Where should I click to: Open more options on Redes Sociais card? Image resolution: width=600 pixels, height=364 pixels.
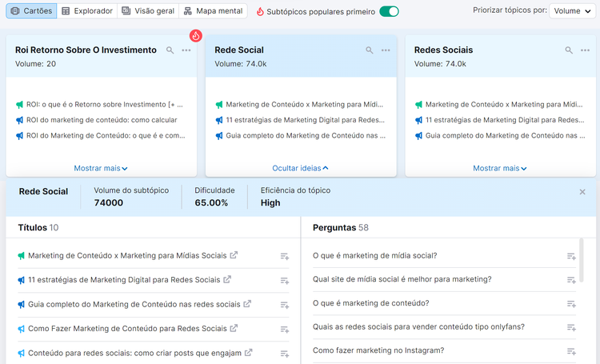pyautogui.click(x=585, y=50)
